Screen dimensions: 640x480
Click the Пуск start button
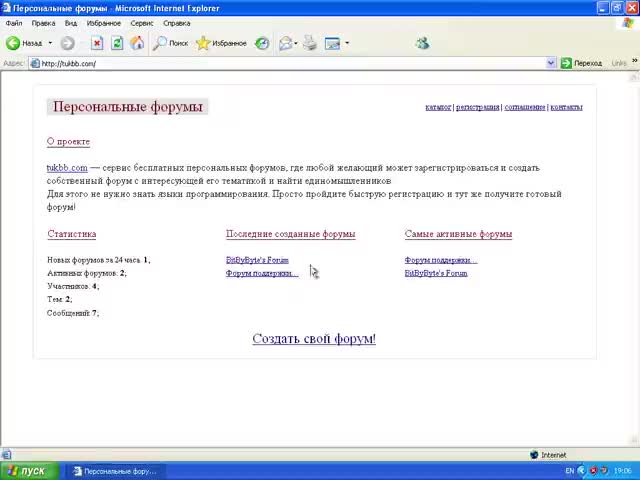26,471
